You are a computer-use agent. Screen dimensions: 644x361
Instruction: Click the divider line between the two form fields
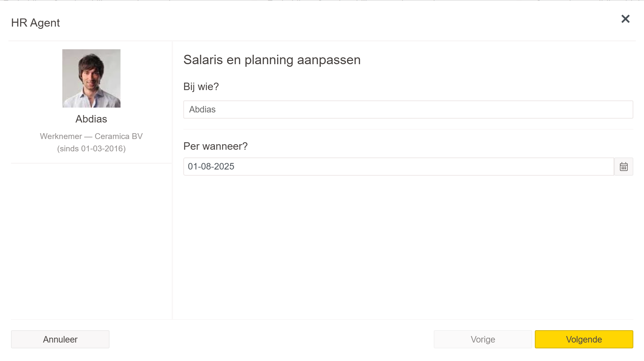(408, 129)
